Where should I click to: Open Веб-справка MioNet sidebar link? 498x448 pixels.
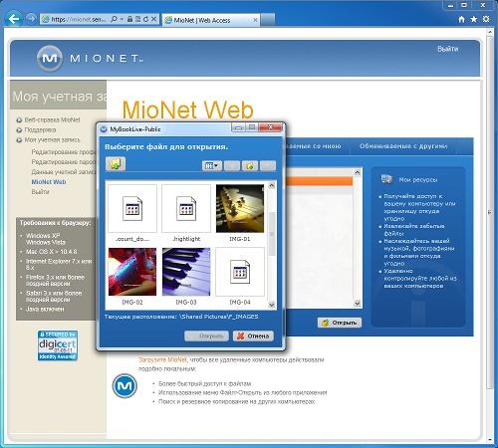[52, 119]
